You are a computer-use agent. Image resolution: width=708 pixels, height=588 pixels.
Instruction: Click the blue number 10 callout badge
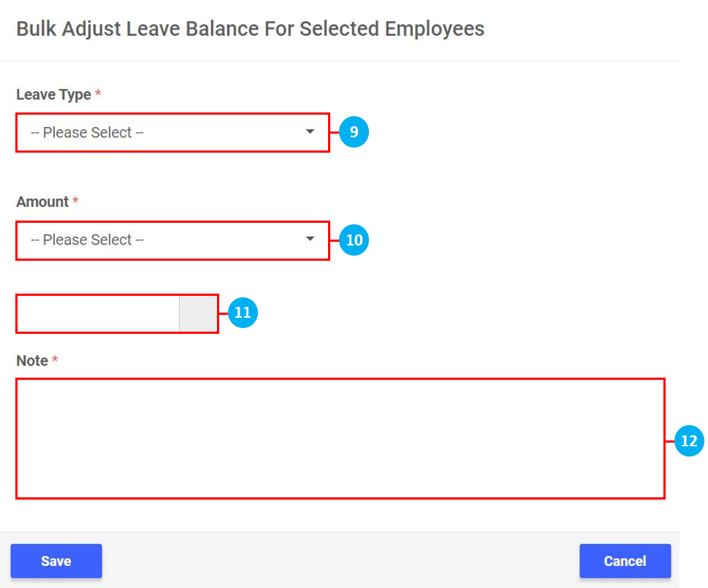tap(354, 240)
